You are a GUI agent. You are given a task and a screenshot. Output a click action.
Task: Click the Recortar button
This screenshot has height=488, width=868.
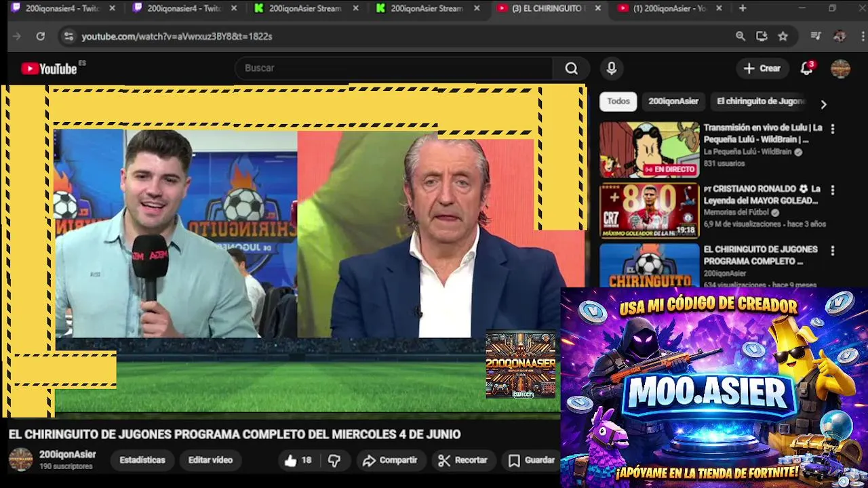(463, 460)
